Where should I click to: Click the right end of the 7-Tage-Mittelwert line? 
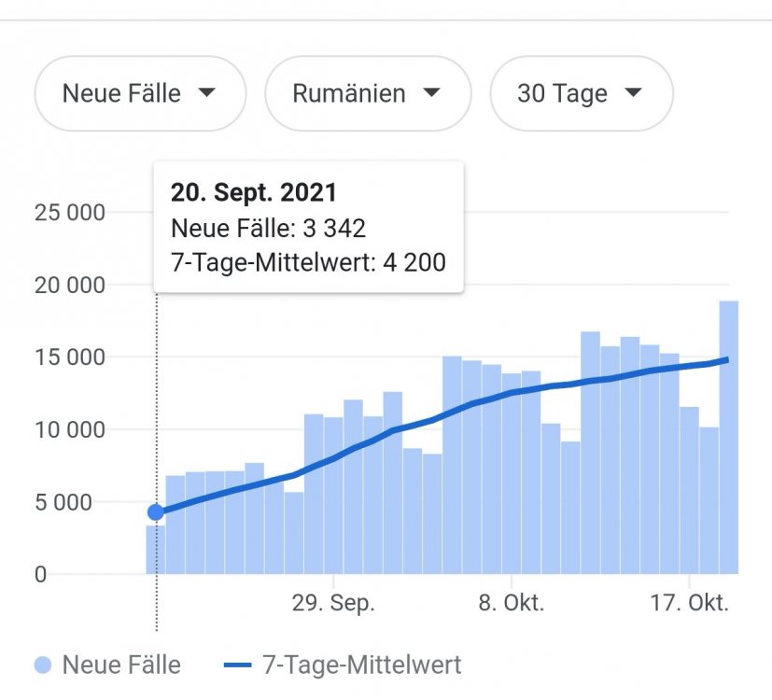727,360
